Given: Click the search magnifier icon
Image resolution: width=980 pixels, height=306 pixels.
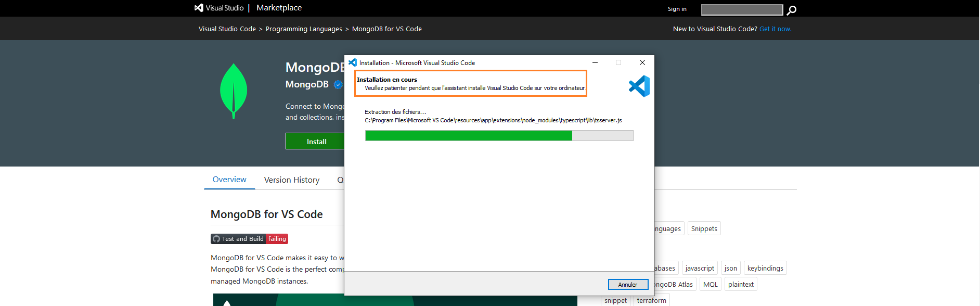Looking at the screenshot, I should point(791,10).
